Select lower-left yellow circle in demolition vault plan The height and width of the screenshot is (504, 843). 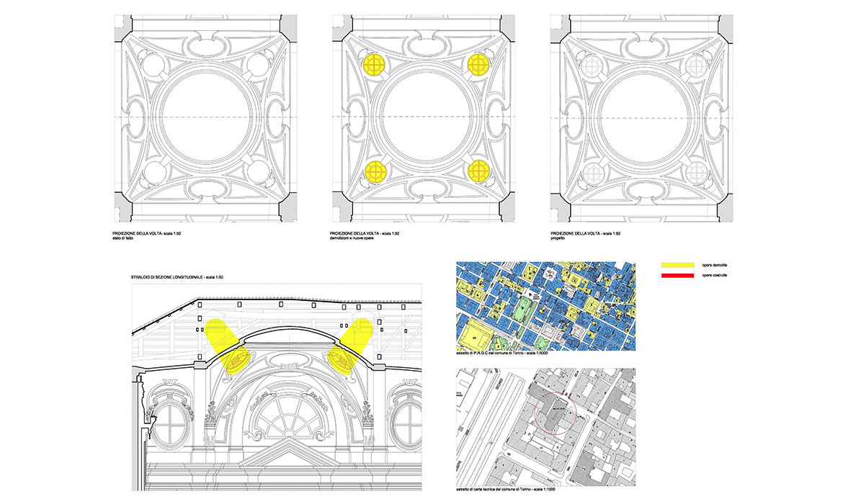(374, 171)
